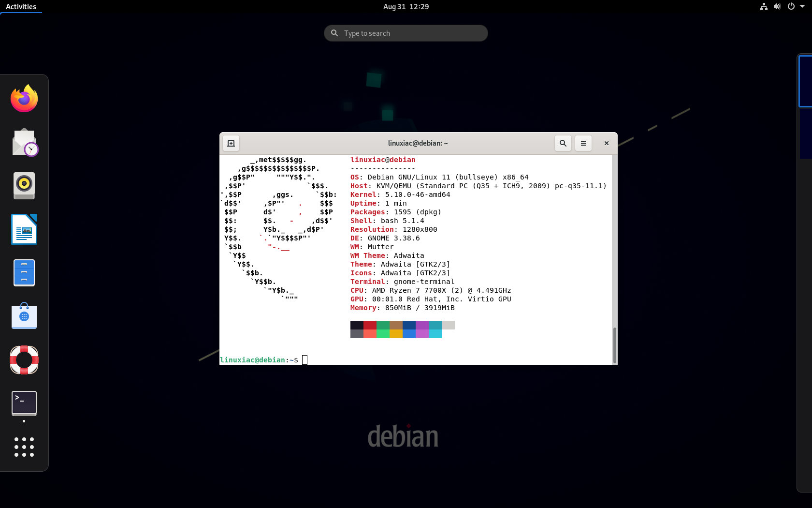The height and width of the screenshot is (508, 812).
Task: Show all applications grid
Action: 24,447
